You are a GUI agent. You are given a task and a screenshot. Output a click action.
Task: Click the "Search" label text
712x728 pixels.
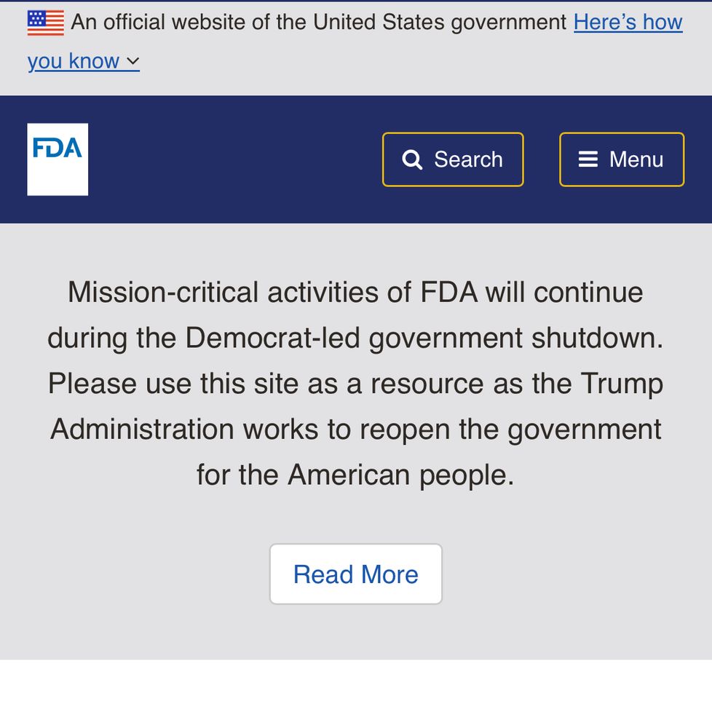[468, 159]
